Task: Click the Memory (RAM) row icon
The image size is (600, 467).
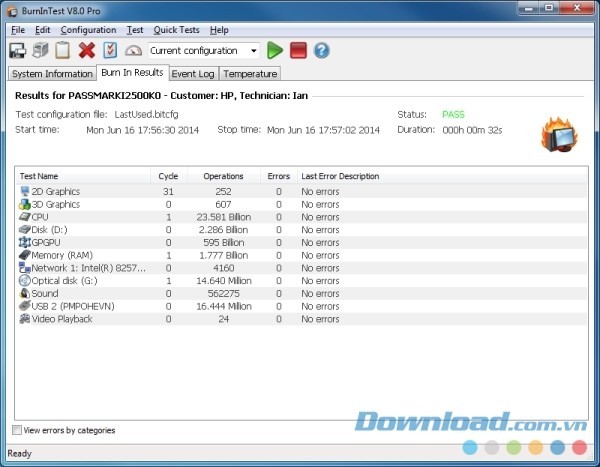Action: [x=25, y=255]
